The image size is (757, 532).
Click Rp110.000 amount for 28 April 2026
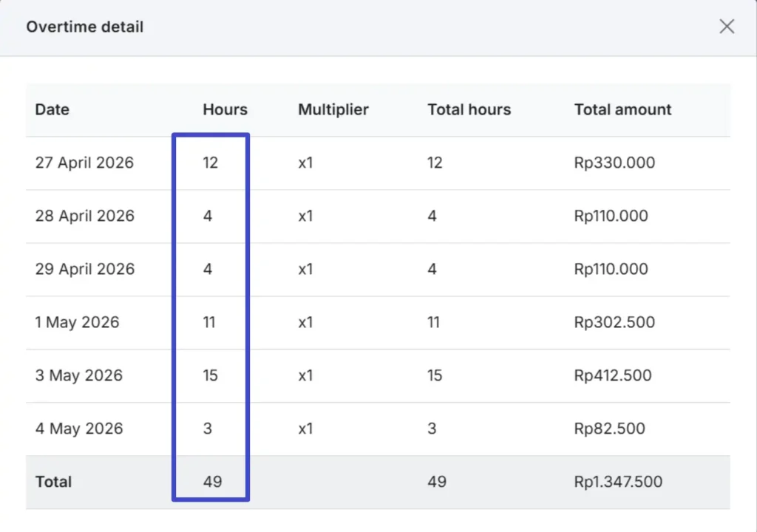pyautogui.click(x=611, y=216)
